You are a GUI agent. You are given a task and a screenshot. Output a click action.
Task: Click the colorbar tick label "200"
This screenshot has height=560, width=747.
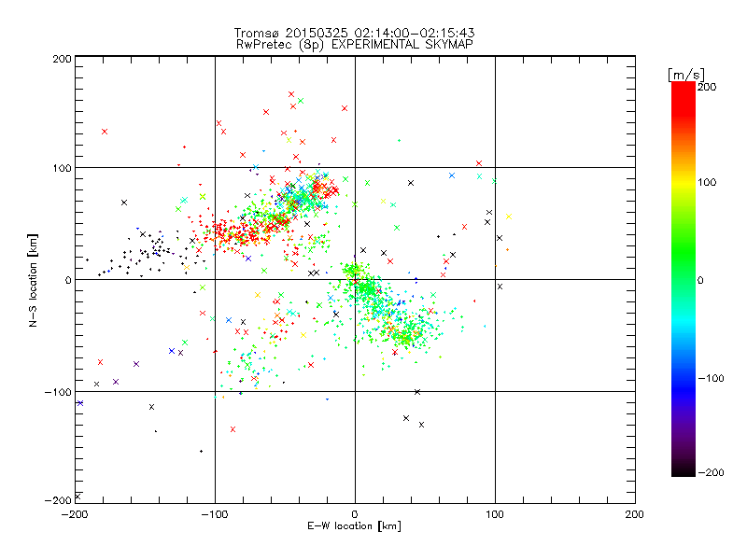click(x=707, y=87)
